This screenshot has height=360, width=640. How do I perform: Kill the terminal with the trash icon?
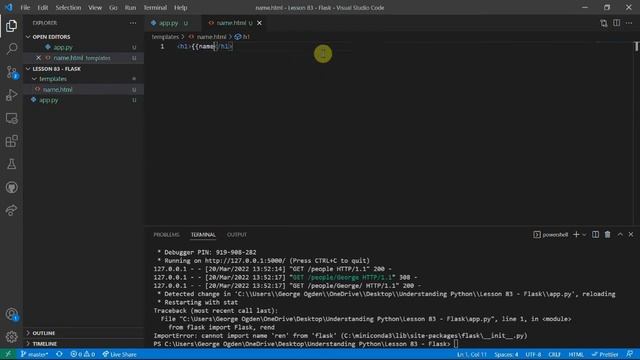[608, 235]
